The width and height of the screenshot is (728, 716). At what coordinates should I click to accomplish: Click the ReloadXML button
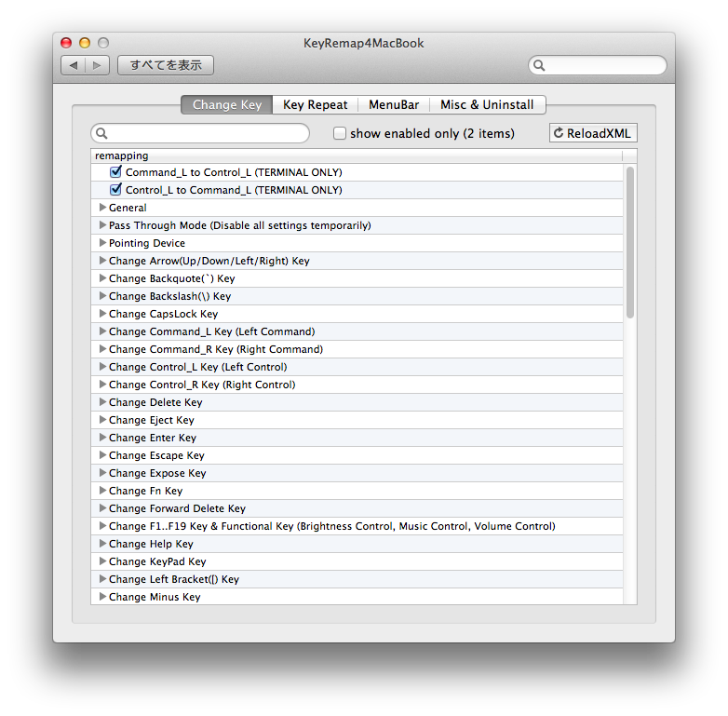point(593,133)
